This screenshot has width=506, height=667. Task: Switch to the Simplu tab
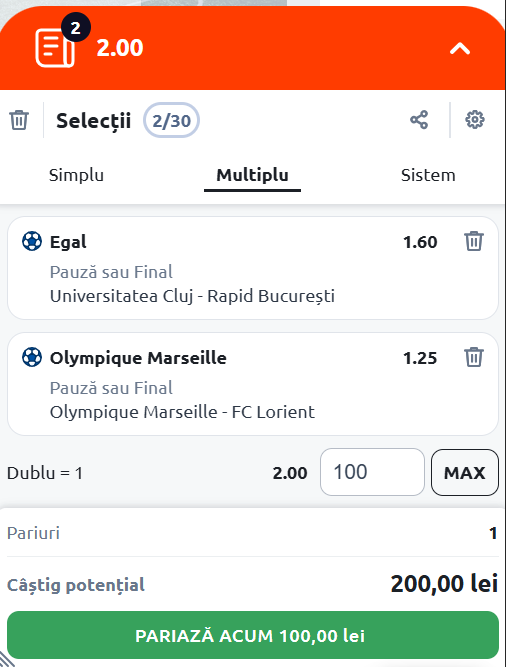point(76,175)
